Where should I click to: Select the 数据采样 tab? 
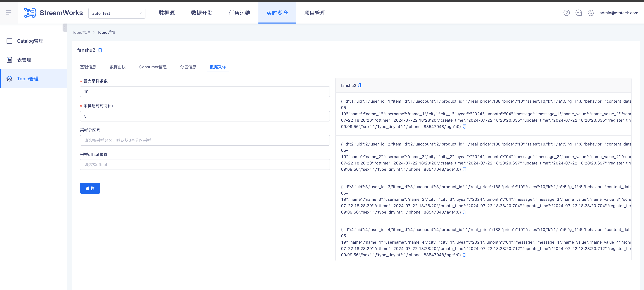[x=218, y=67]
